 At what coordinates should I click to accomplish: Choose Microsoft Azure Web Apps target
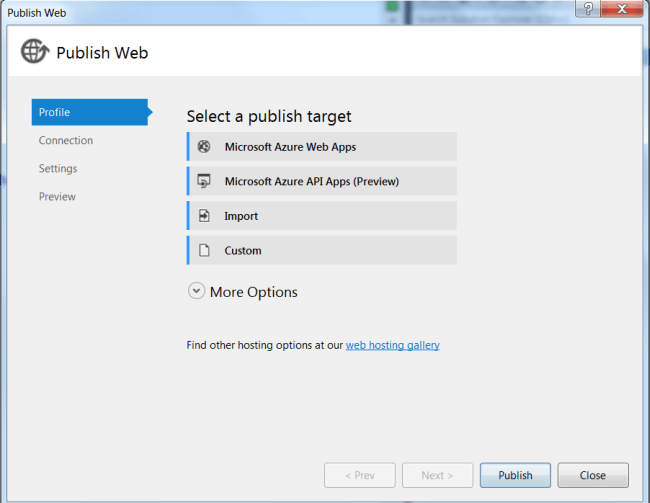tap(322, 146)
